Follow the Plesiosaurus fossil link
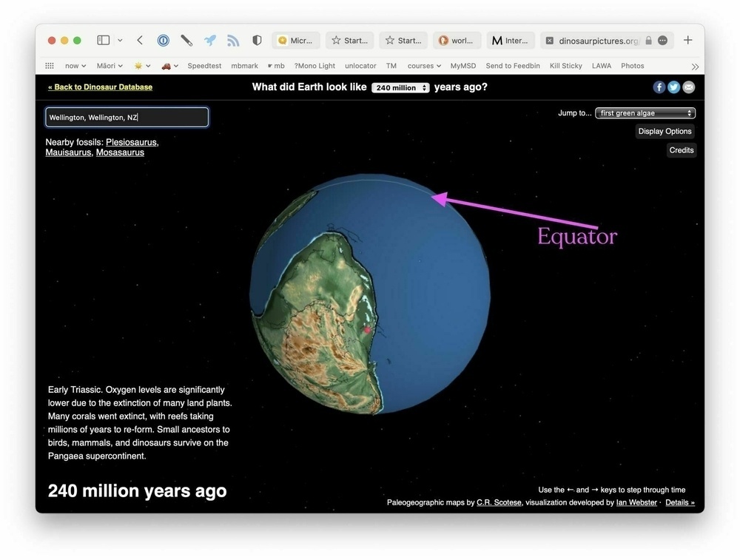740x560 pixels. 132,142
